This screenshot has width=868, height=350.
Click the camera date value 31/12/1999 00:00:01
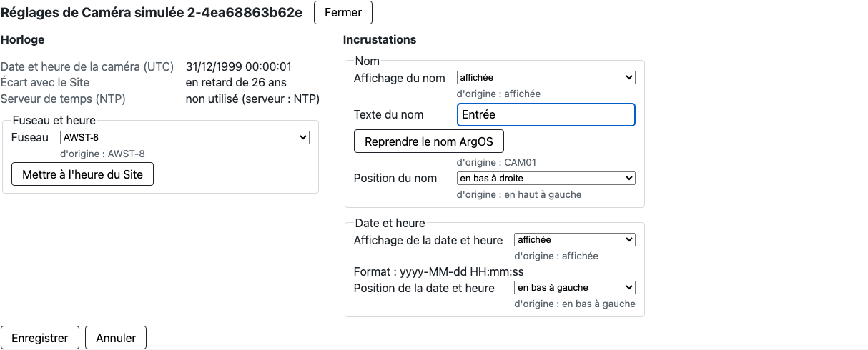239,66
